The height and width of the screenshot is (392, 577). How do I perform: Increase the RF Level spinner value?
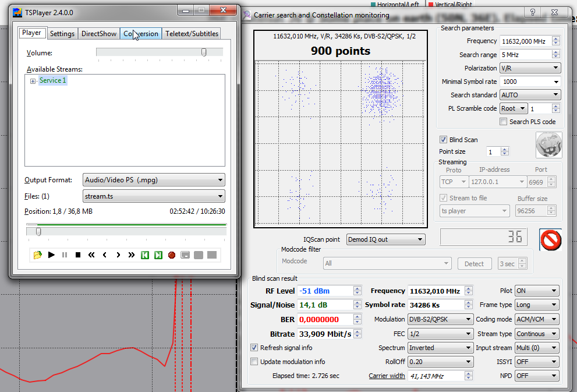click(x=357, y=288)
